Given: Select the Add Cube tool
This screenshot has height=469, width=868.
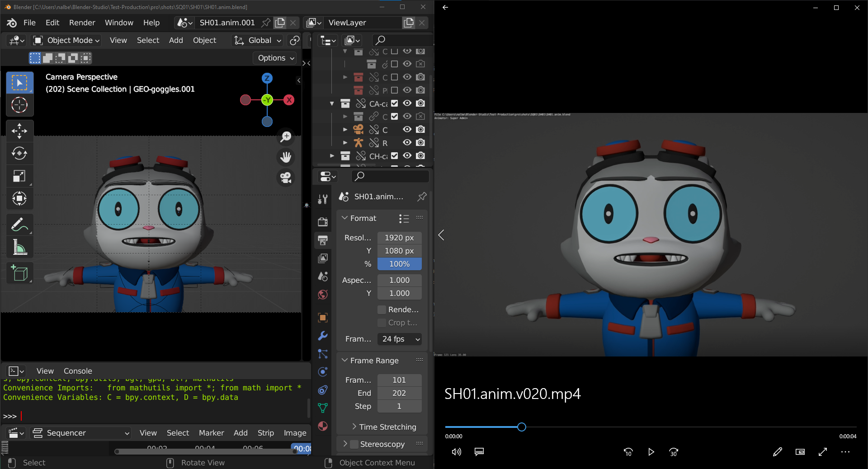Looking at the screenshot, I should 19,273.
